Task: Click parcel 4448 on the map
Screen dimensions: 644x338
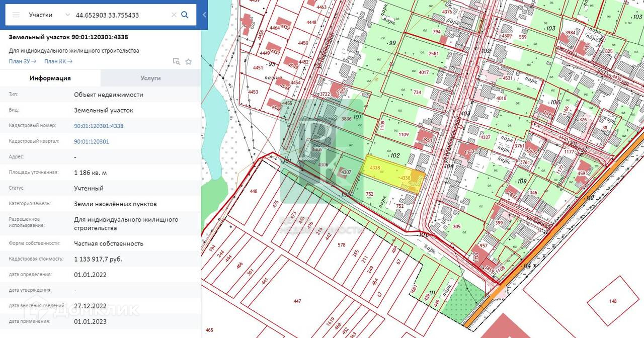Action: coord(311,22)
